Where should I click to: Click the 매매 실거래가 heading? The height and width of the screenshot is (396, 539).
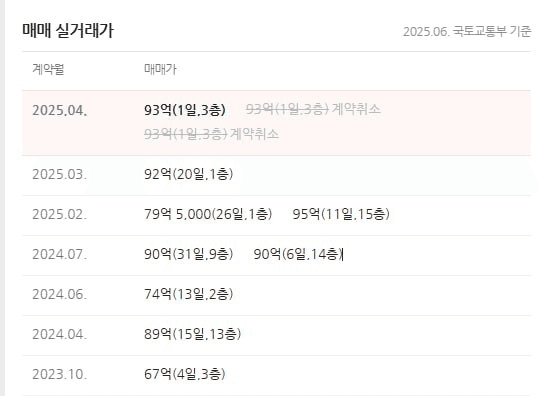pyautogui.click(x=68, y=31)
